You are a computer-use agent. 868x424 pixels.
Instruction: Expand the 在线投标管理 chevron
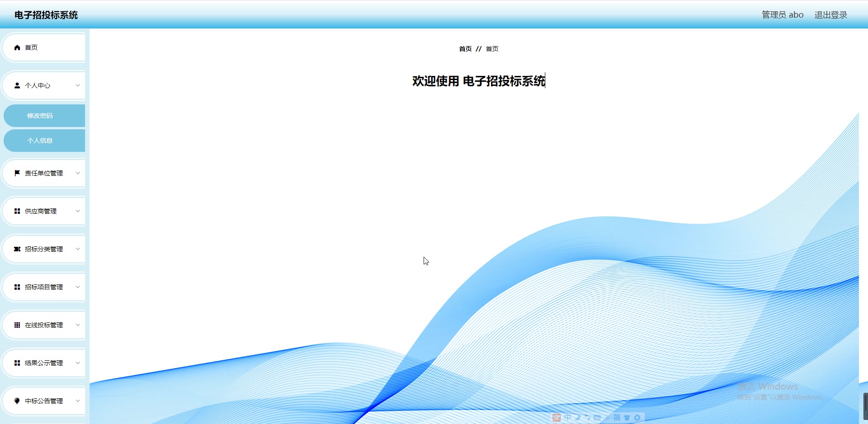pyautogui.click(x=78, y=325)
